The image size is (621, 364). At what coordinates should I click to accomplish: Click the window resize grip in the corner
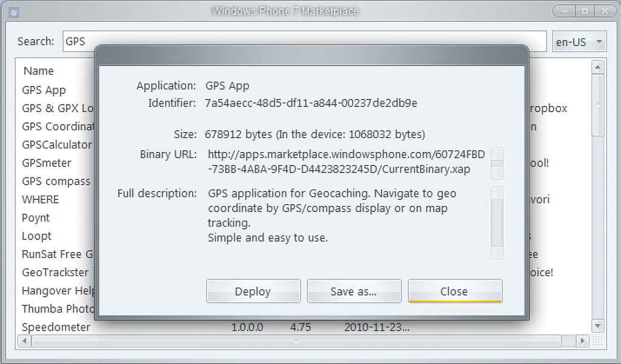[597, 340]
